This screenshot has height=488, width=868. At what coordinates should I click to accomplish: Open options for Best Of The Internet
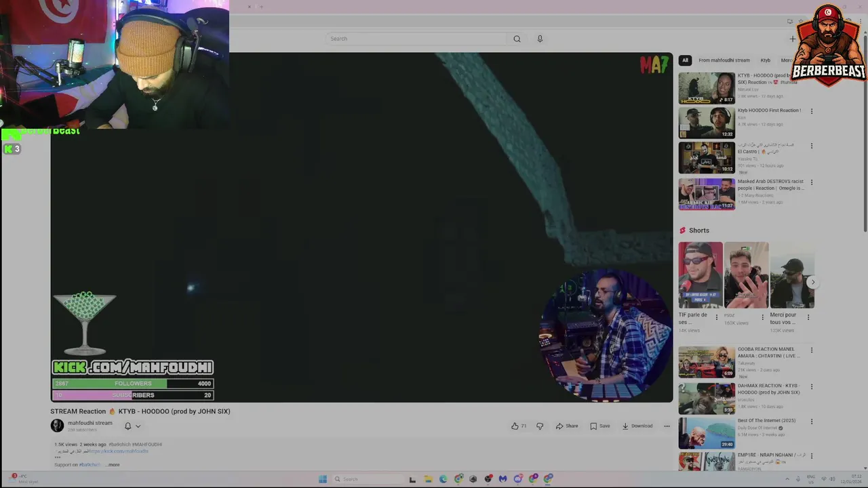coord(812,422)
